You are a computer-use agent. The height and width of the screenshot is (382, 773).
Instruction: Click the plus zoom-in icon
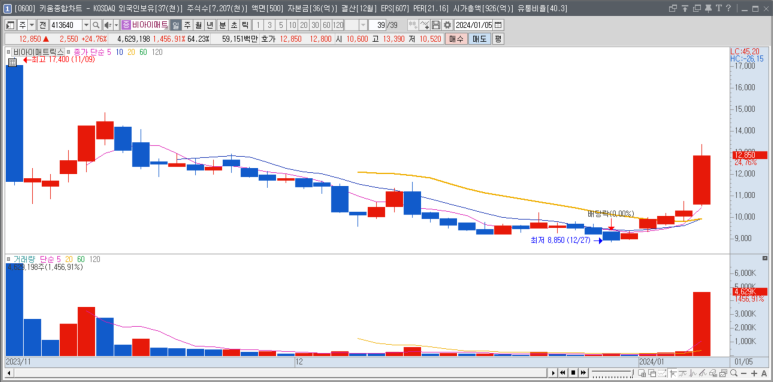coord(754,373)
